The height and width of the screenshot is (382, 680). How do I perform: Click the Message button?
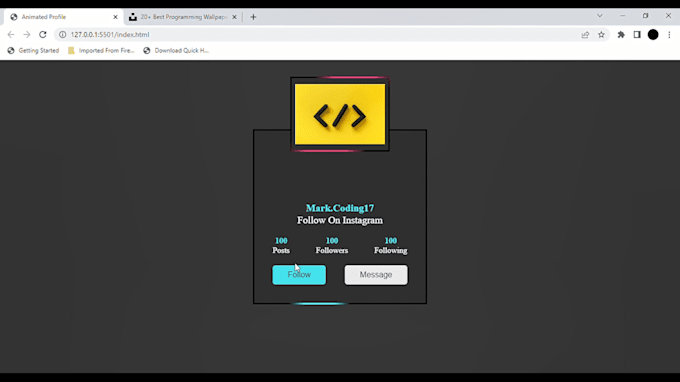click(x=376, y=275)
